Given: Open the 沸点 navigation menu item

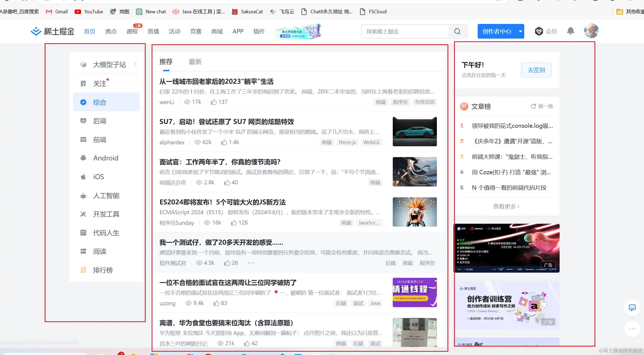Looking at the screenshot, I should (111, 32).
